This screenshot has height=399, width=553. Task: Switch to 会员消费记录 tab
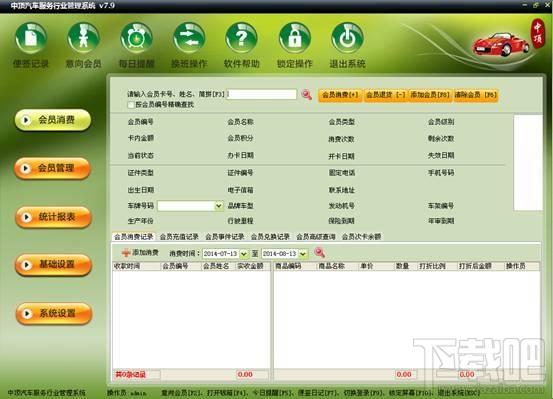133,237
